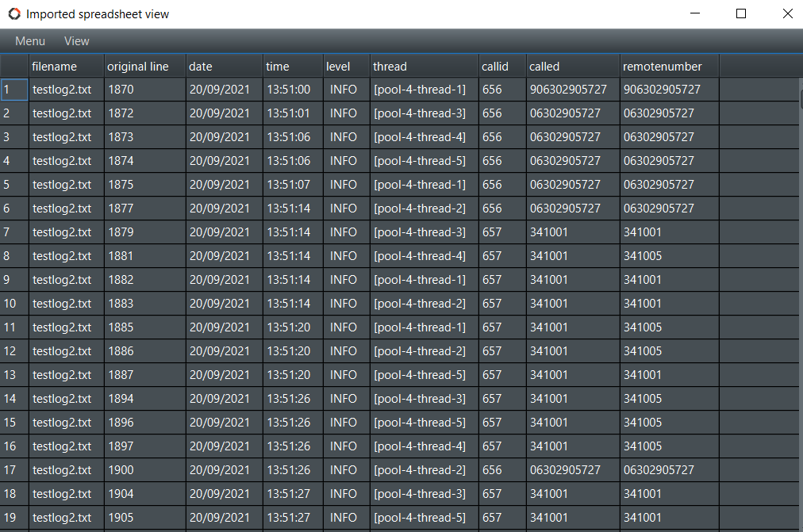
Task: Select original line 1896 cell
Action: coord(145,423)
